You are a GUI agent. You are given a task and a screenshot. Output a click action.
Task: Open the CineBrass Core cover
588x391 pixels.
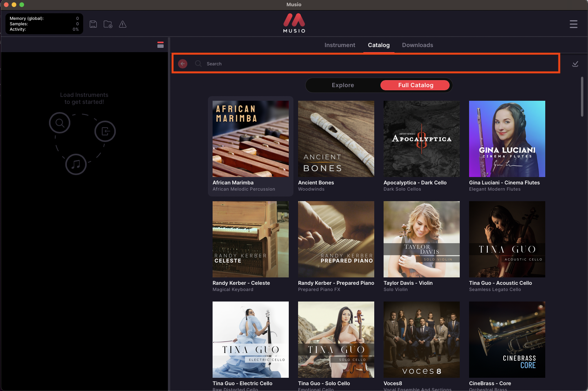[507, 340]
